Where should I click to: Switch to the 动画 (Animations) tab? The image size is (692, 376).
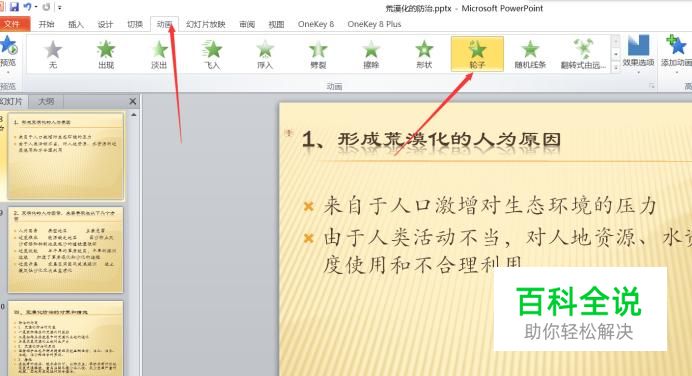164,24
